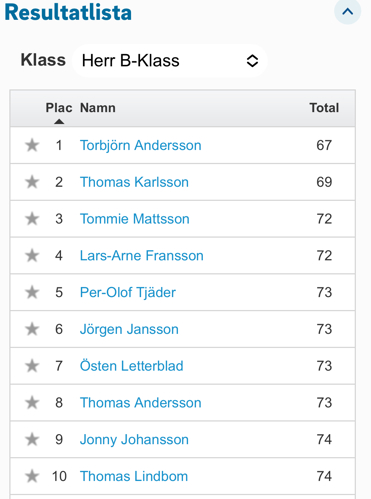Open Torbjörn Andersson's player link
Screen dimensions: 371x499
click(141, 146)
